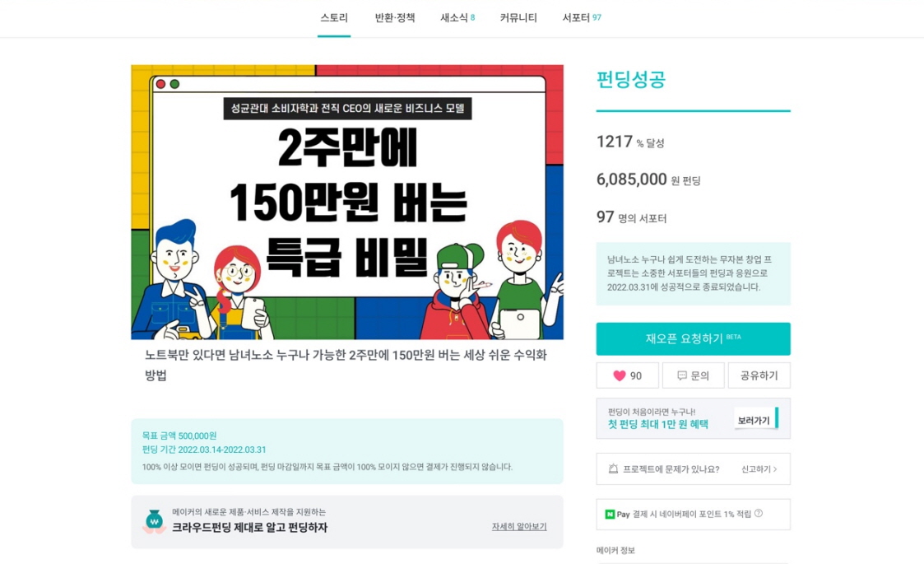The image size is (924, 564).
Task: Go to the 커뮤니티 tab
Action: [x=518, y=18]
